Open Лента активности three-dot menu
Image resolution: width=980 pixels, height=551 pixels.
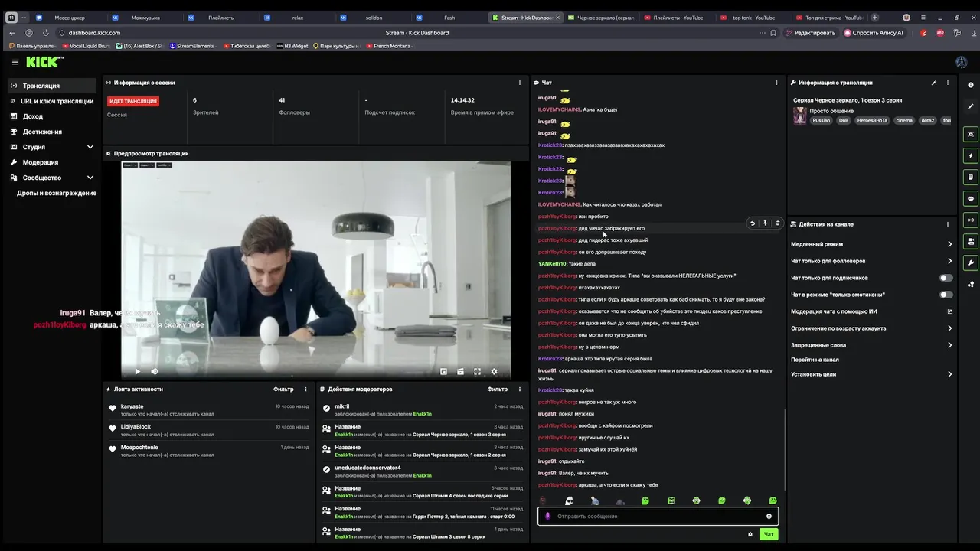(305, 390)
